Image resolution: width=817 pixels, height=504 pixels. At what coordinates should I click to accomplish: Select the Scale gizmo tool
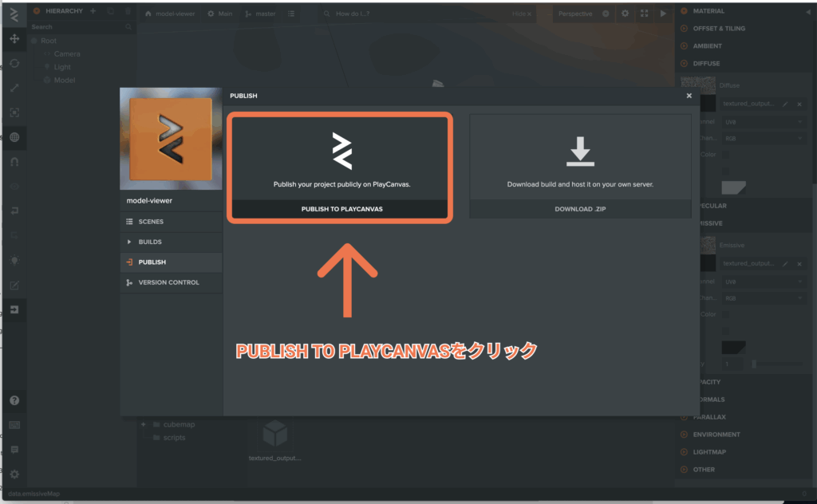(x=14, y=88)
